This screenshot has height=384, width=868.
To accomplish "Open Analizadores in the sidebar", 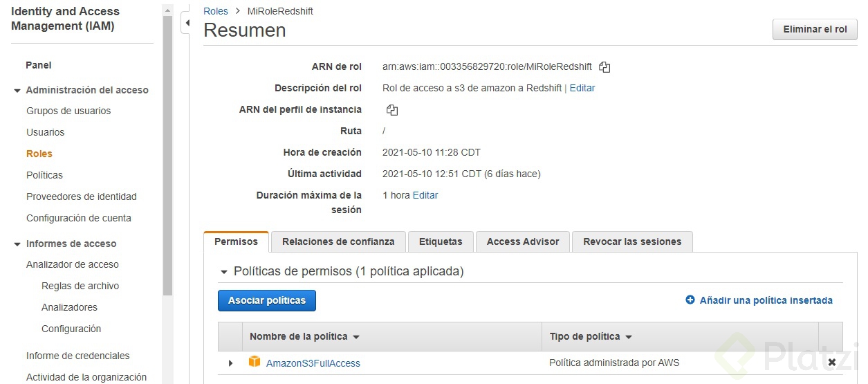I will pos(69,307).
